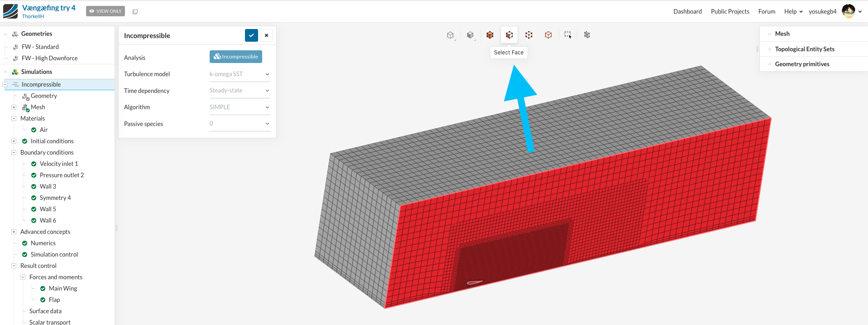This screenshot has width=868, height=325.
Task: Toggle the mesh grid display icon
Action: 587,35
